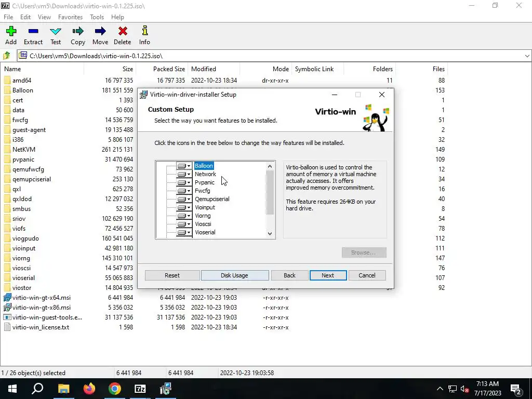This screenshot has width=532, height=399.
Task: Click feature tree scroll down arrow
Action: coord(270,233)
